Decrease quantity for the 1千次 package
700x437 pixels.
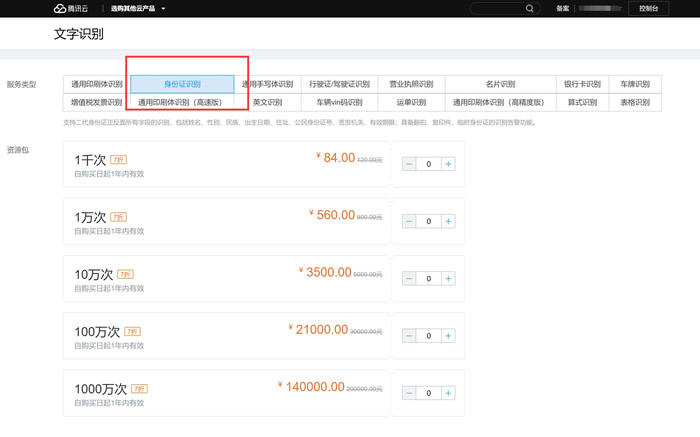pyautogui.click(x=409, y=164)
